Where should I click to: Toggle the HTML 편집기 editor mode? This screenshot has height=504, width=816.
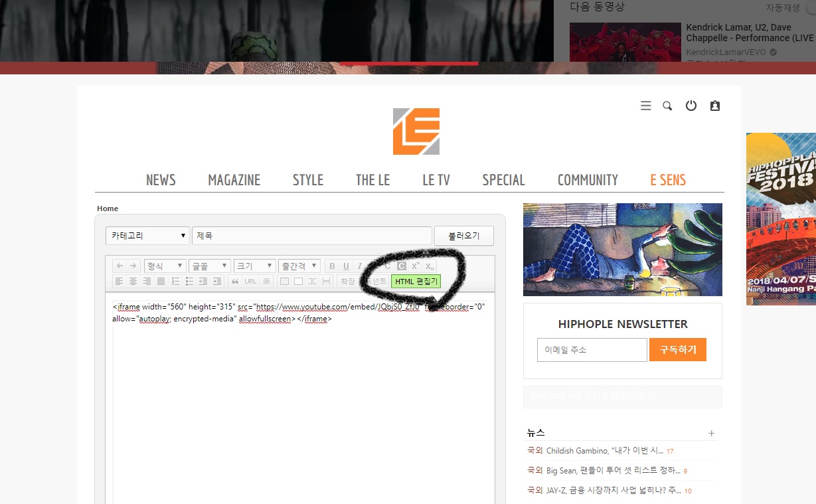point(416,282)
